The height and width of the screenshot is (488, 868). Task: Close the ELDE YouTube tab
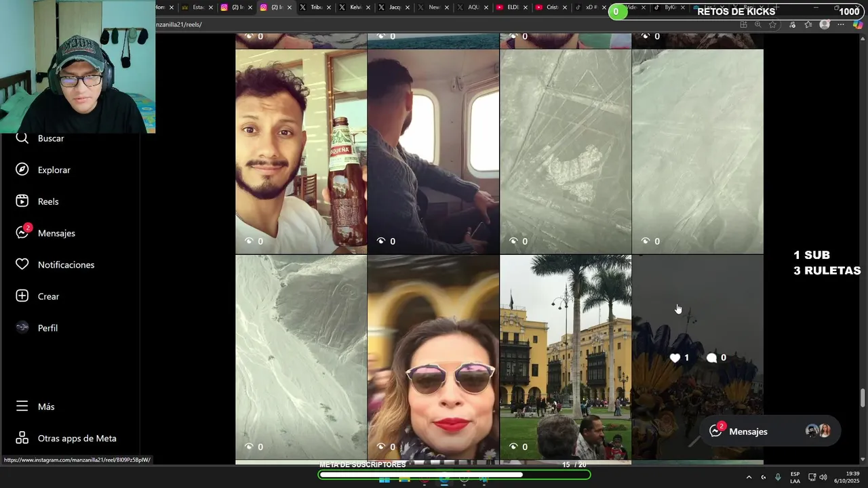click(x=526, y=7)
